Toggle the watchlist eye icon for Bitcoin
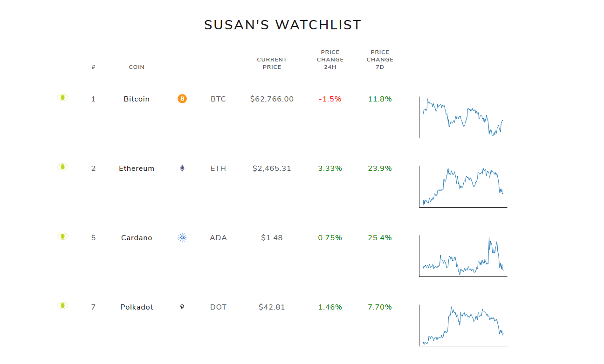 click(62, 97)
